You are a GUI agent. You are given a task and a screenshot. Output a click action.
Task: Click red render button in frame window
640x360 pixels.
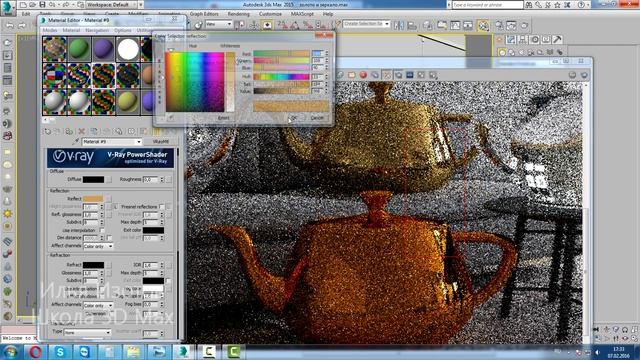pos(363,75)
